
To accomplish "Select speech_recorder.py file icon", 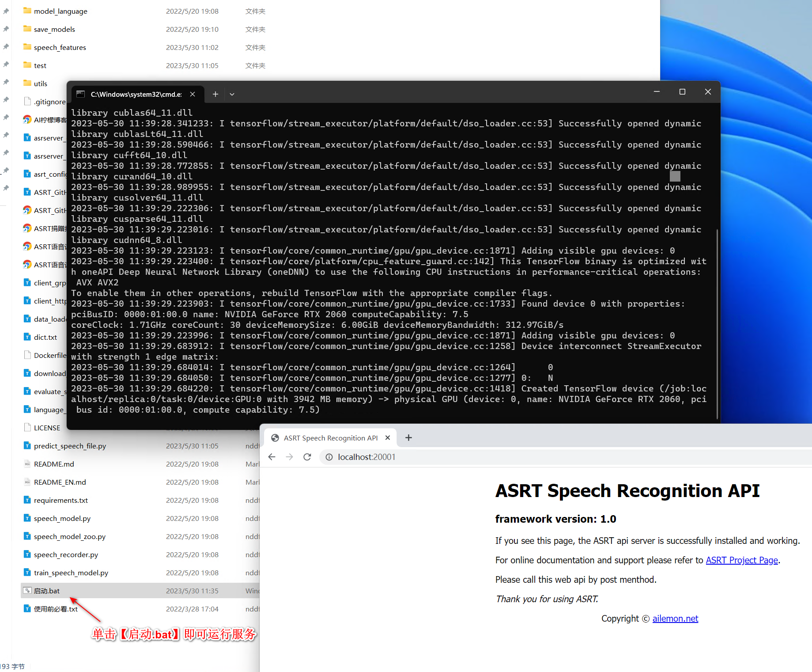I will (27, 554).
